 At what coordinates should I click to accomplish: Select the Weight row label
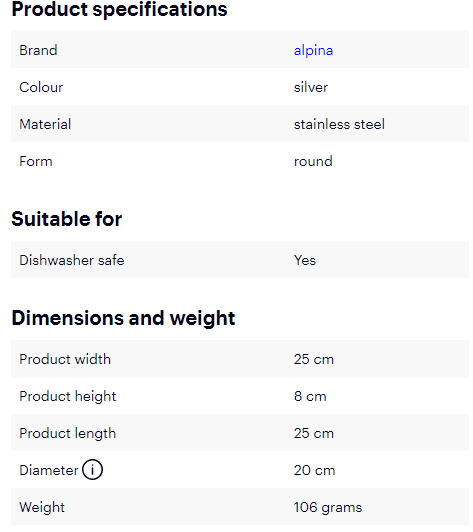[x=42, y=508]
